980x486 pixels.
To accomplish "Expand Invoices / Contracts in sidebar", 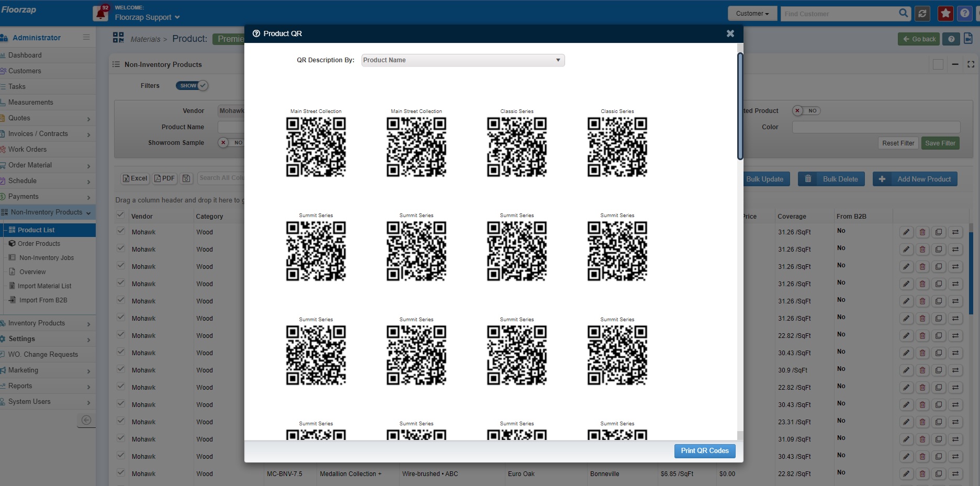I will (48, 134).
